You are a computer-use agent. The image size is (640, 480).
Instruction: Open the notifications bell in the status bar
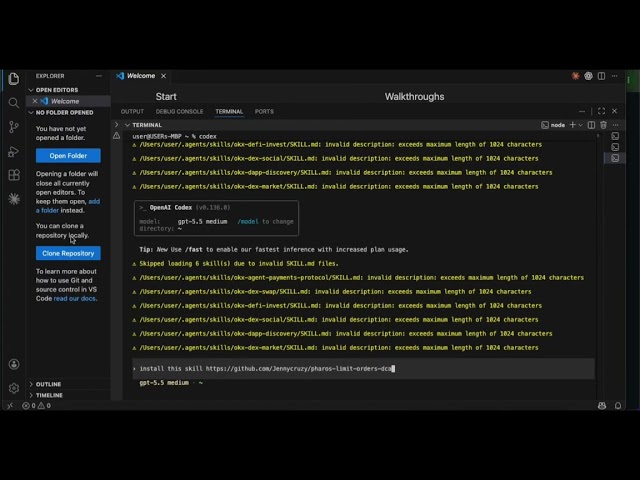(x=618, y=406)
